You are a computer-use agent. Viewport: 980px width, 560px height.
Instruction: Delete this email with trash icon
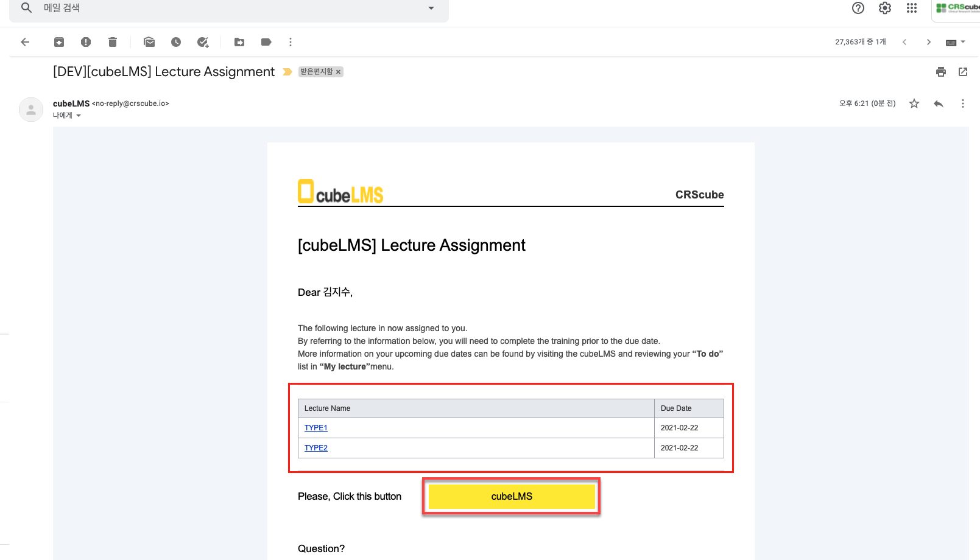[x=113, y=42]
